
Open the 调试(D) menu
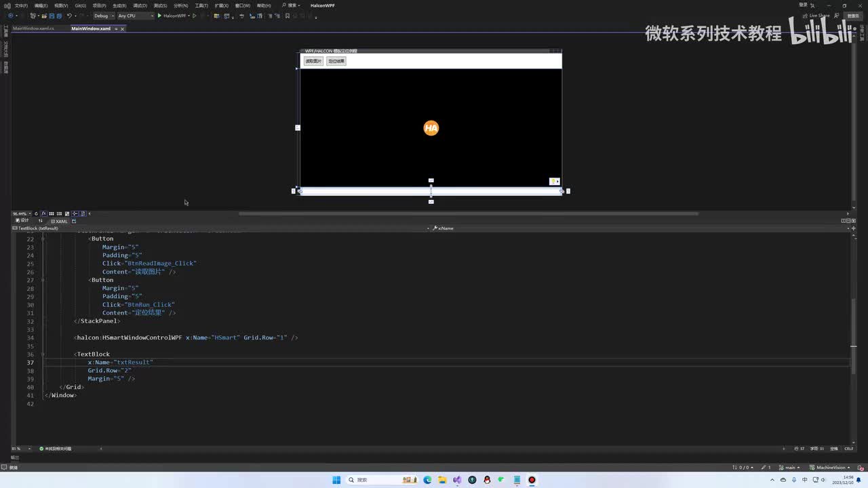pyautogui.click(x=140, y=5)
